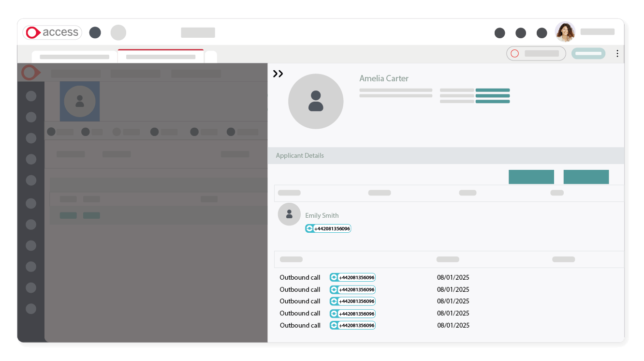The image size is (644, 361).
Task: Click the red circle record pill in toolbar
Action: click(x=536, y=53)
